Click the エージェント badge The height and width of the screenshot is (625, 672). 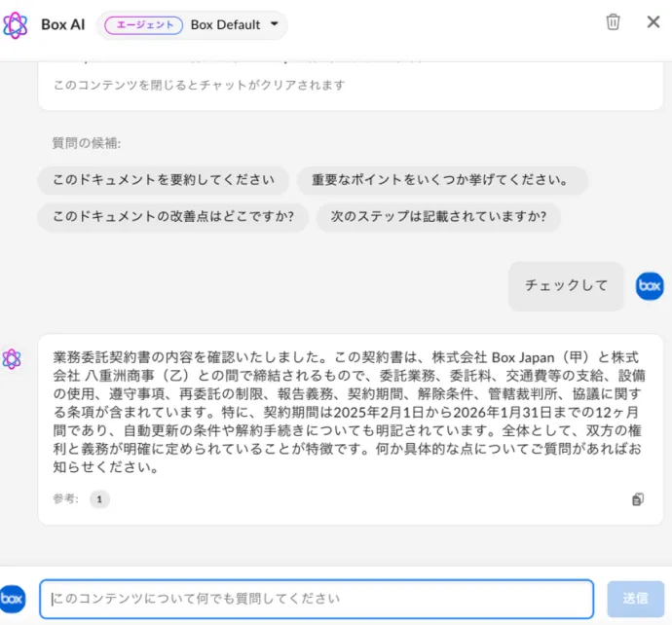(142, 24)
